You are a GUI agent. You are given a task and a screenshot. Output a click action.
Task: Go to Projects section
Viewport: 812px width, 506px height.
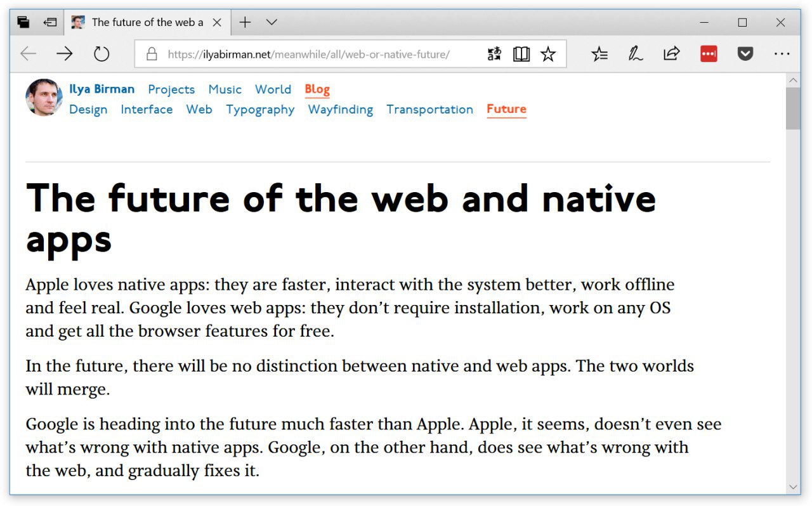(x=171, y=89)
